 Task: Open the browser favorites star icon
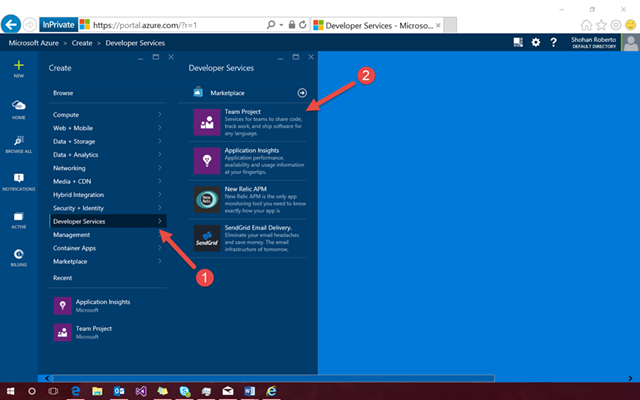click(601, 25)
